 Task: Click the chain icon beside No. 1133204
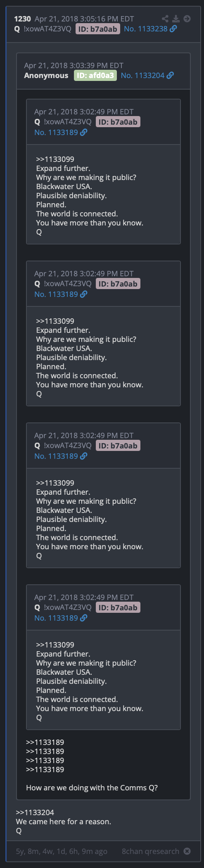pos(170,76)
